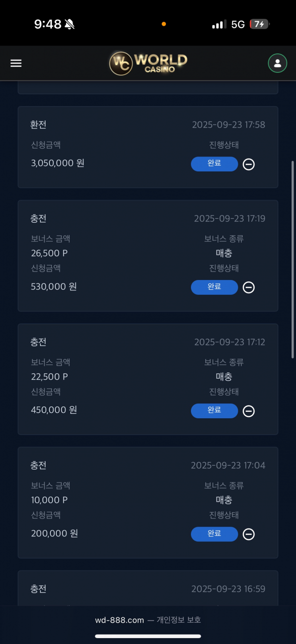This screenshot has width=296, height=644.
Task: Tap the iOS home indicator bar
Action: click(148, 636)
